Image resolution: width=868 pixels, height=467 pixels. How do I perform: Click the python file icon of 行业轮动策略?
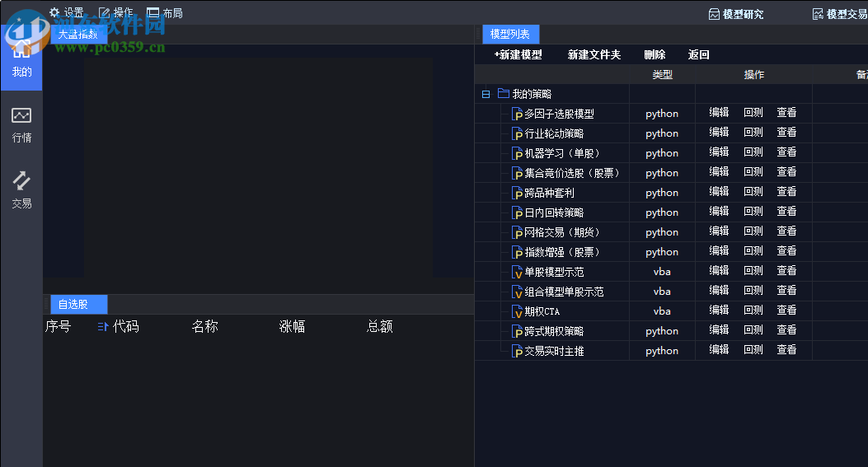[x=518, y=134]
